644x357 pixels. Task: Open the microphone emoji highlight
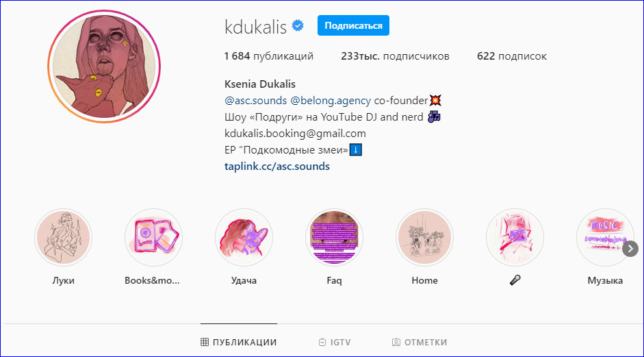[515, 237]
